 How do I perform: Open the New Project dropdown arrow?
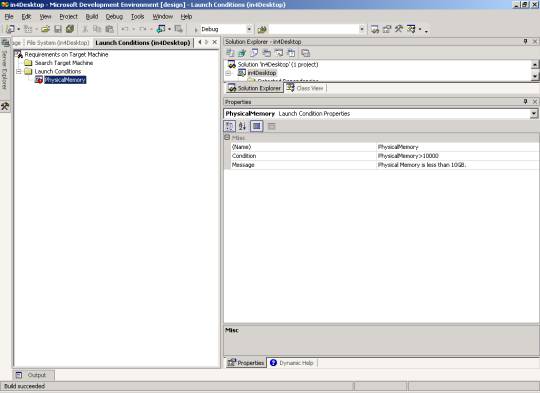point(19,29)
